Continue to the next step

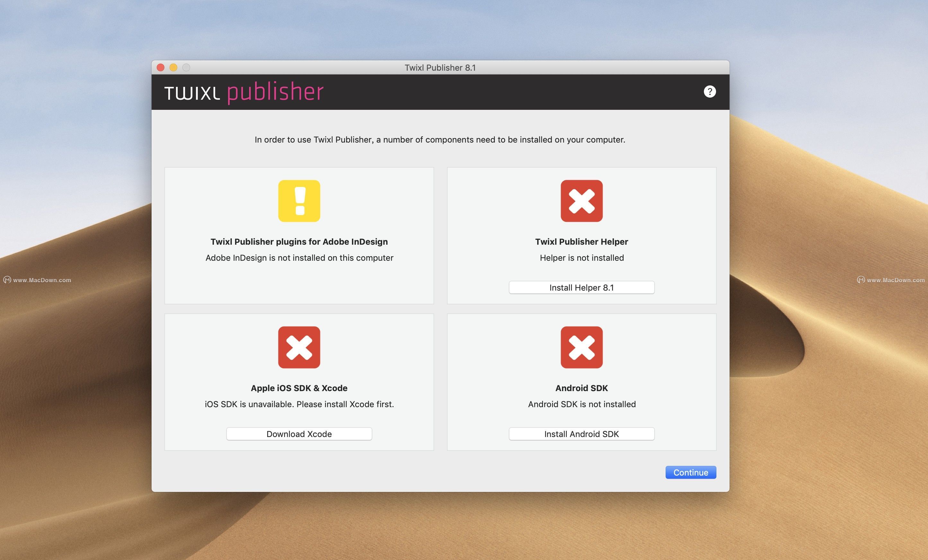pos(691,472)
